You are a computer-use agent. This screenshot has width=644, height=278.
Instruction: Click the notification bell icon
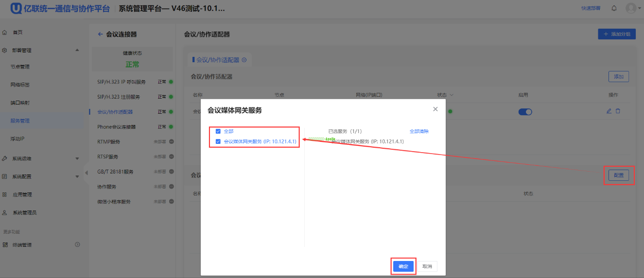[x=614, y=8]
